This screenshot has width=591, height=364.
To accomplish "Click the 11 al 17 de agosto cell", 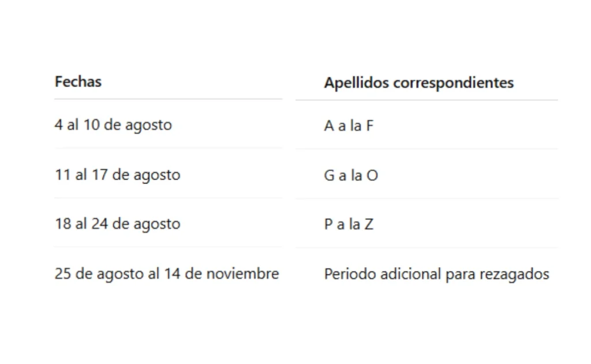I will tap(118, 175).
